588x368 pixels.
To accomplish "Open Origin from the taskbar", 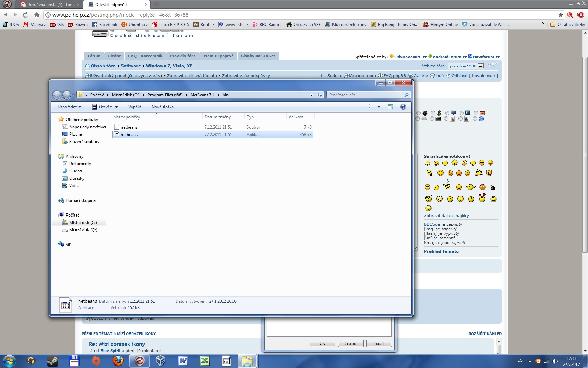I will 96,361.
